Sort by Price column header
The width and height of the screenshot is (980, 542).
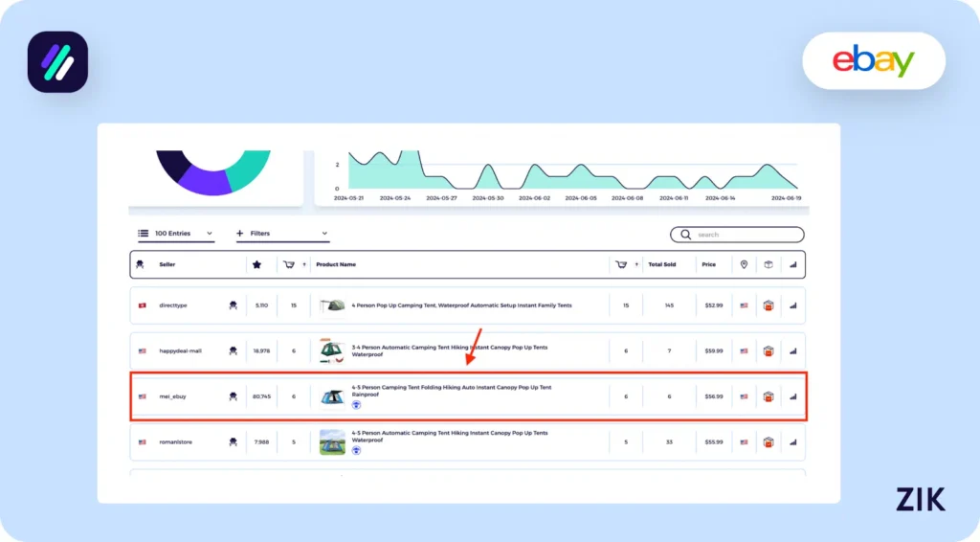tap(708, 264)
